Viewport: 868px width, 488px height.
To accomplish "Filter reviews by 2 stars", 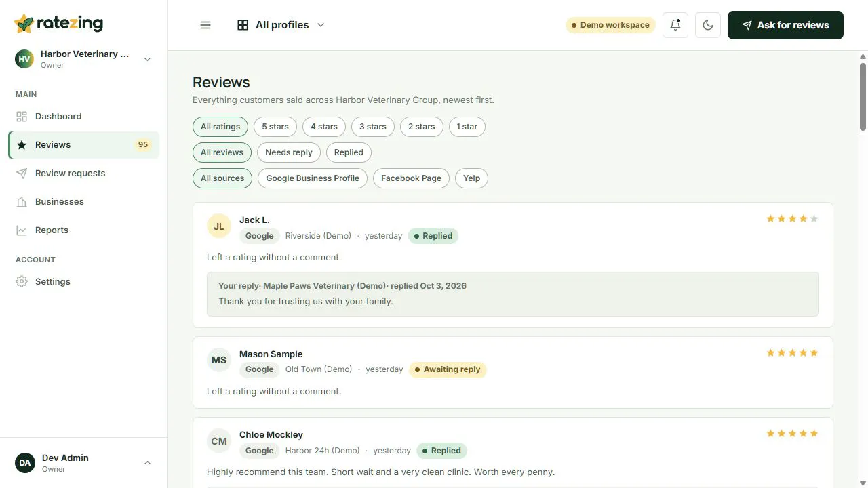I will [x=422, y=127].
